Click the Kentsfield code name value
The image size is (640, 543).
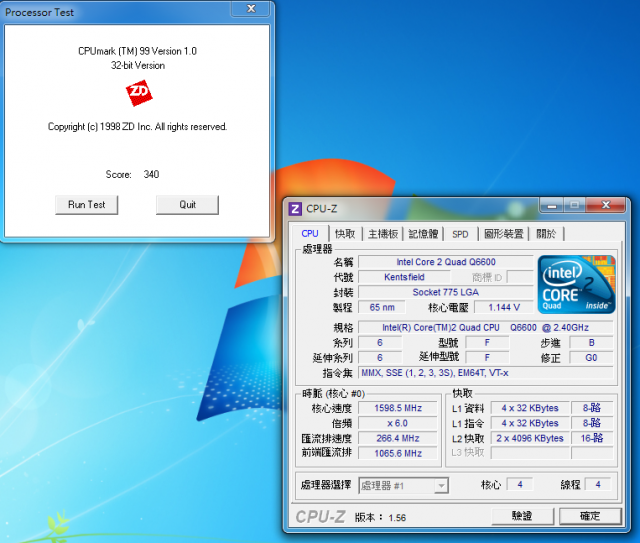coord(404,277)
